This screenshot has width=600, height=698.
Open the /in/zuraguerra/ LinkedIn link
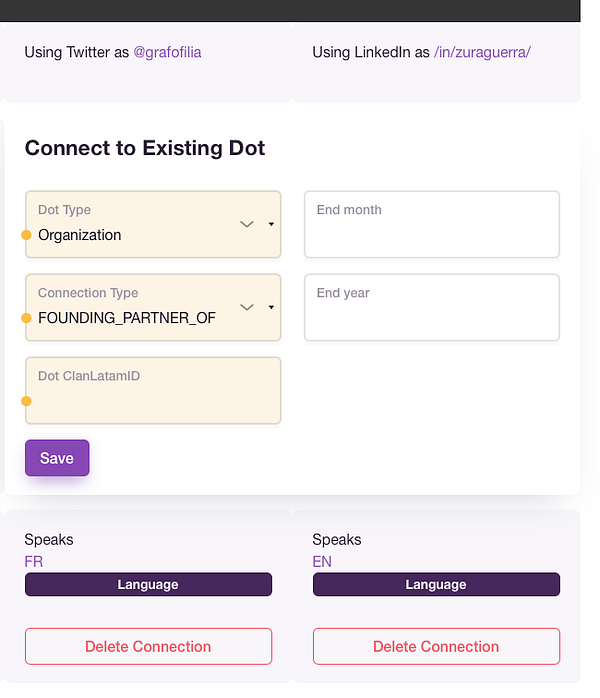[x=482, y=52]
